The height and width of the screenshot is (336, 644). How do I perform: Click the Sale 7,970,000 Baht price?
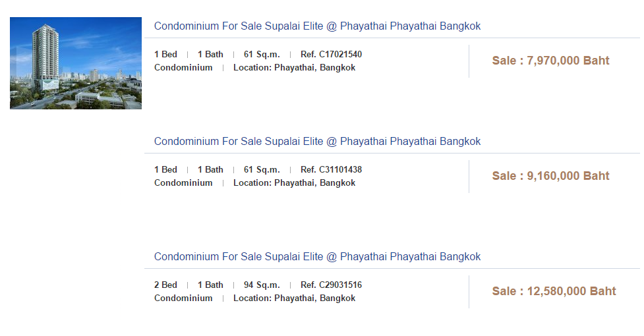click(550, 61)
